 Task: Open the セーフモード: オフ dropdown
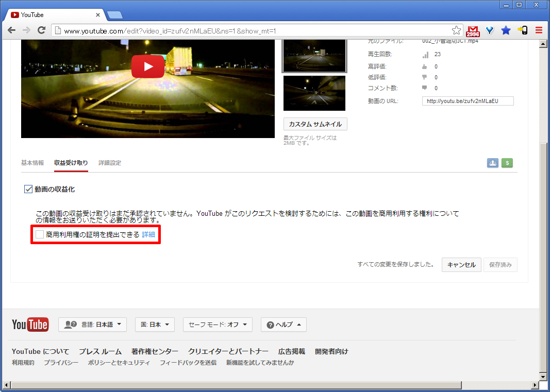(x=218, y=325)
